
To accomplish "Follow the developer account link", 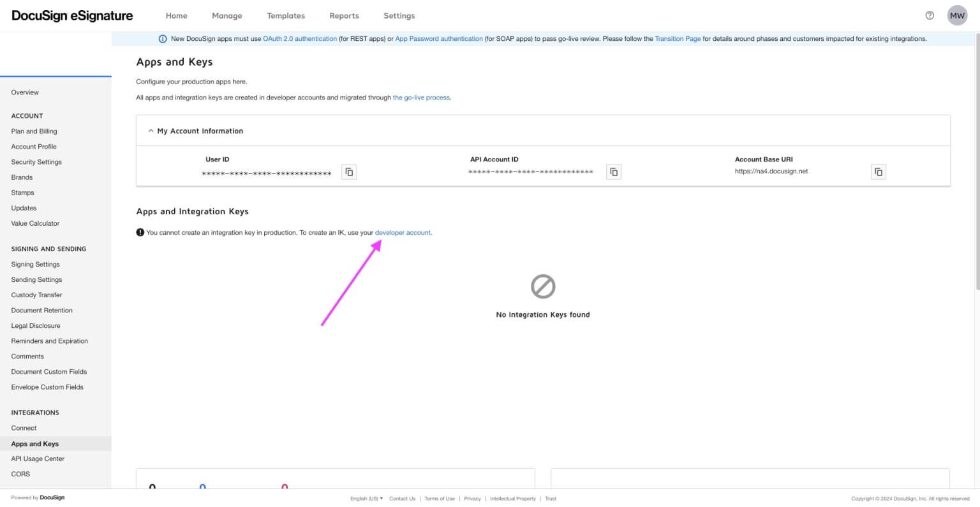I will click(403, 233).
